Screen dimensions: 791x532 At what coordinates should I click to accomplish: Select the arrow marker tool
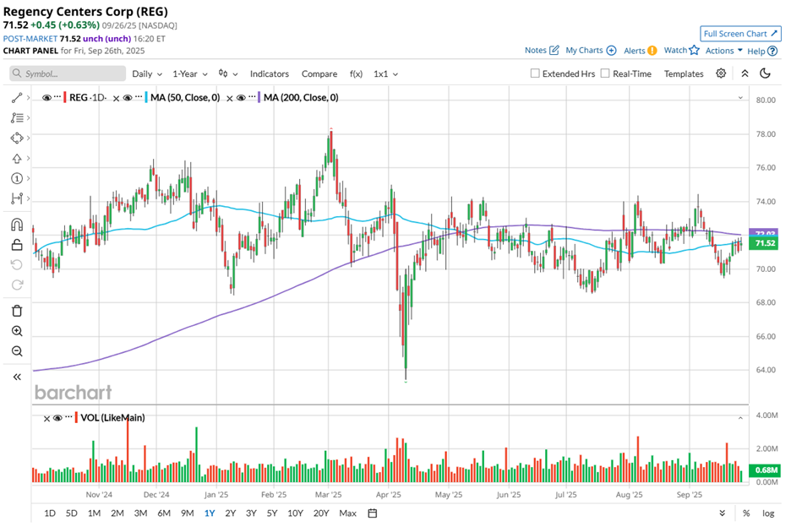pyautogui.click(x=17, y=159)
